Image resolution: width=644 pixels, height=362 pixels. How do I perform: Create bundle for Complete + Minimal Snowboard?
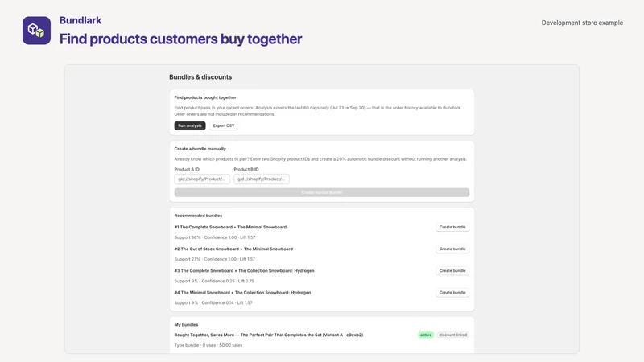click(x=452, y=227)
